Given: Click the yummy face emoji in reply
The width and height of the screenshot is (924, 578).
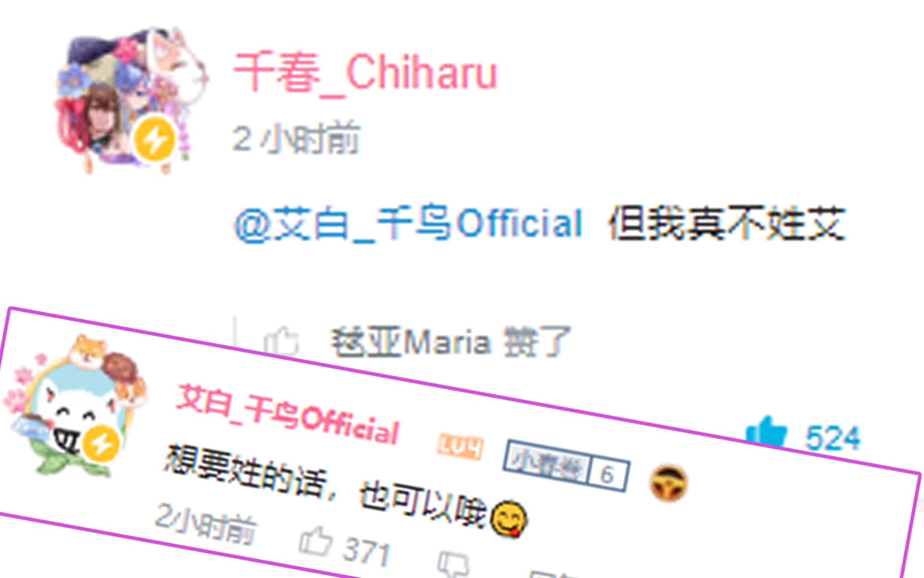Looking at the screenshot, I should (509, 519).
